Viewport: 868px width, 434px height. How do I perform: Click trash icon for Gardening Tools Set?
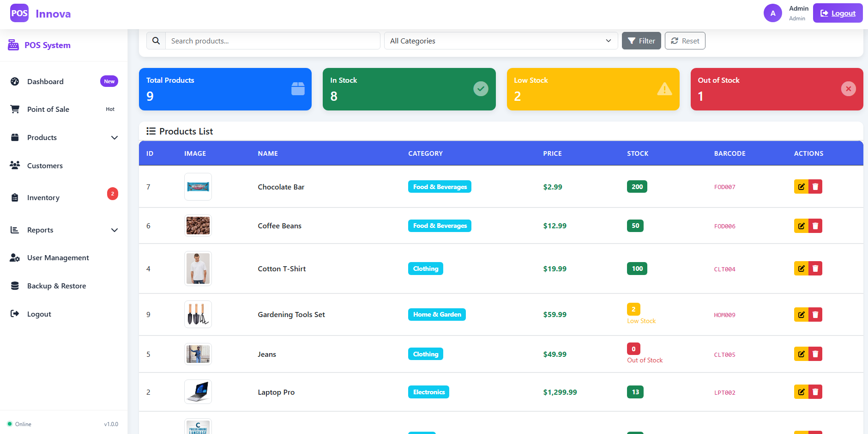click(815, 315)
